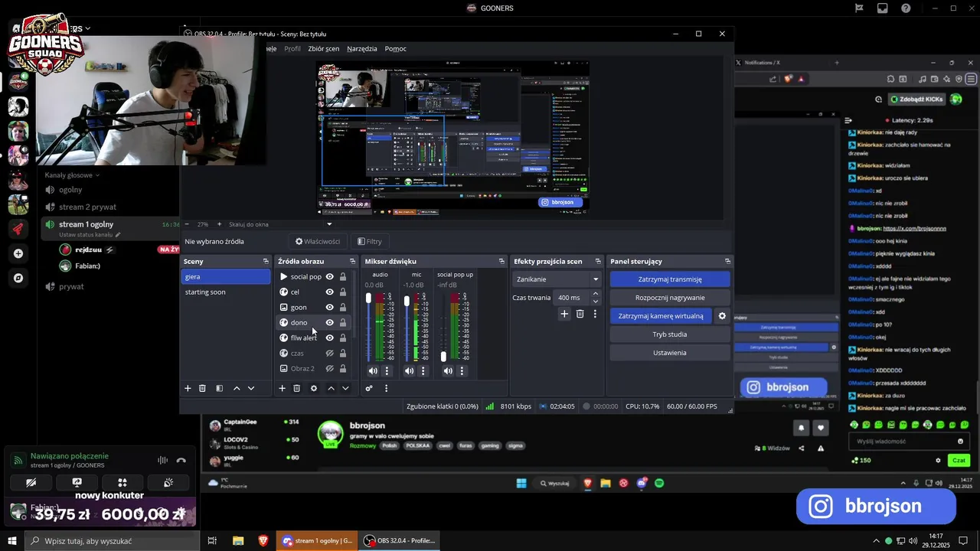The height and width of the screenshot is (551, 980).
Task: Click x.com/brojsonnnn link in chat
Action: click(914, 228)
